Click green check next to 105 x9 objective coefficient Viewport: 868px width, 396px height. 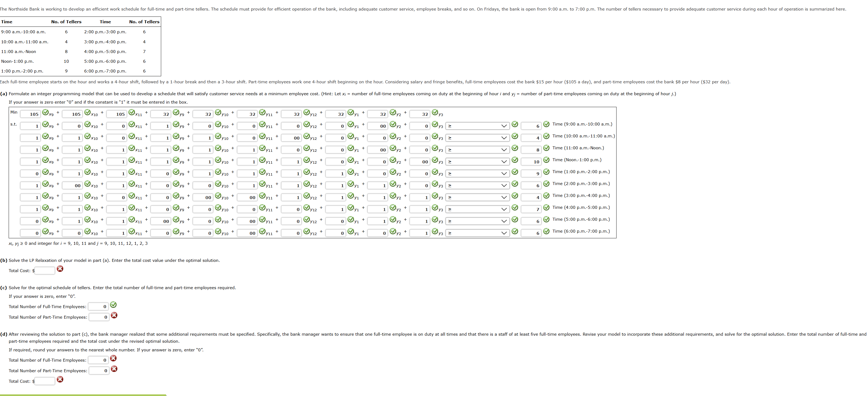(45, 112)
